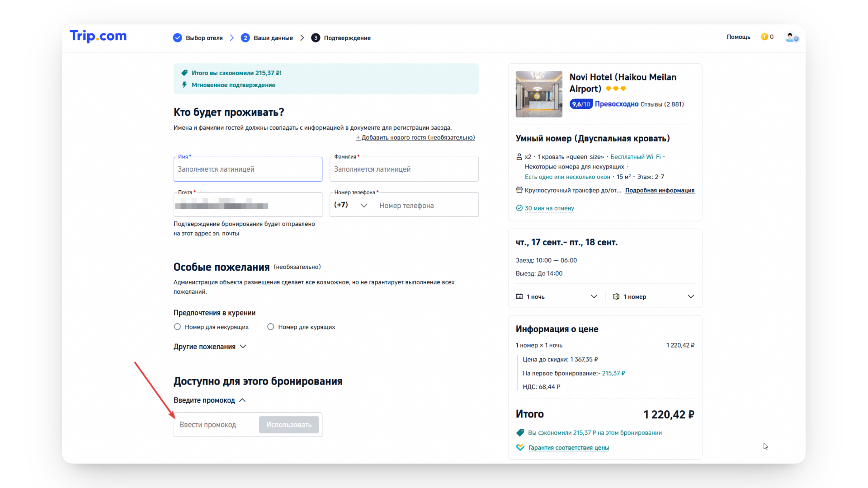Screen dimensions: 868x488
Task: Click Есть одно или несколько окон
Action: [x=567, y=177]
